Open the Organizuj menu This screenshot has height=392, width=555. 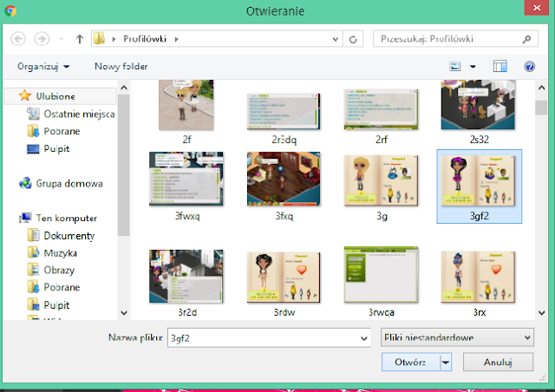43,66
